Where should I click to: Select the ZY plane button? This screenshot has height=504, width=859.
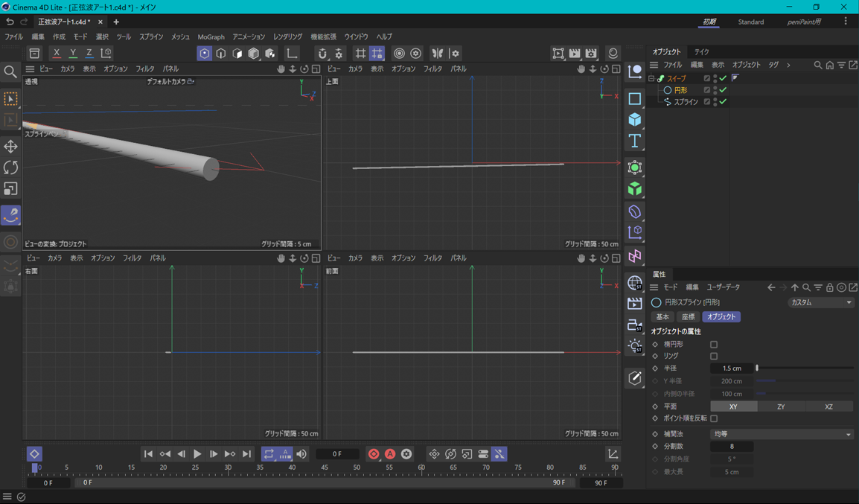pyautogui.click(x=781, y=406)
